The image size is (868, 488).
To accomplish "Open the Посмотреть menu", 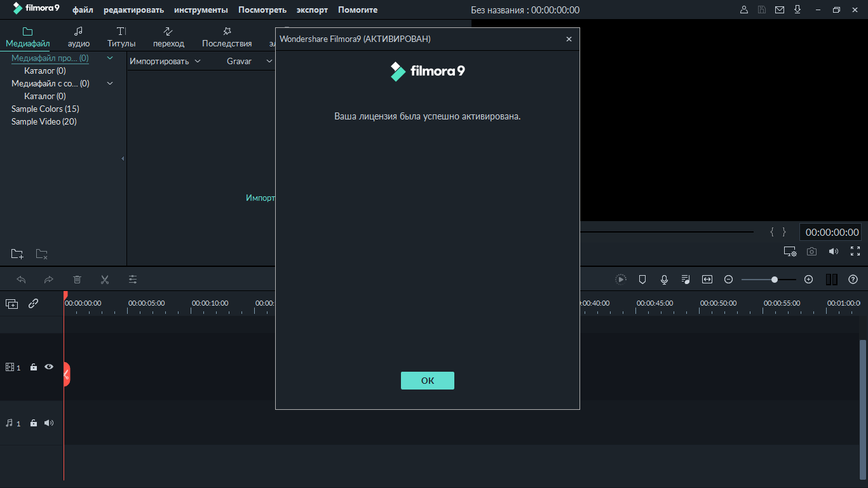I will [x=262, y=10].
